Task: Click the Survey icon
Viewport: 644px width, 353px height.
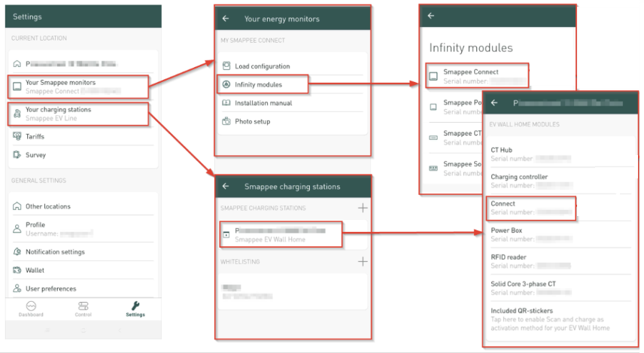Action: click(x=17, y=155)
